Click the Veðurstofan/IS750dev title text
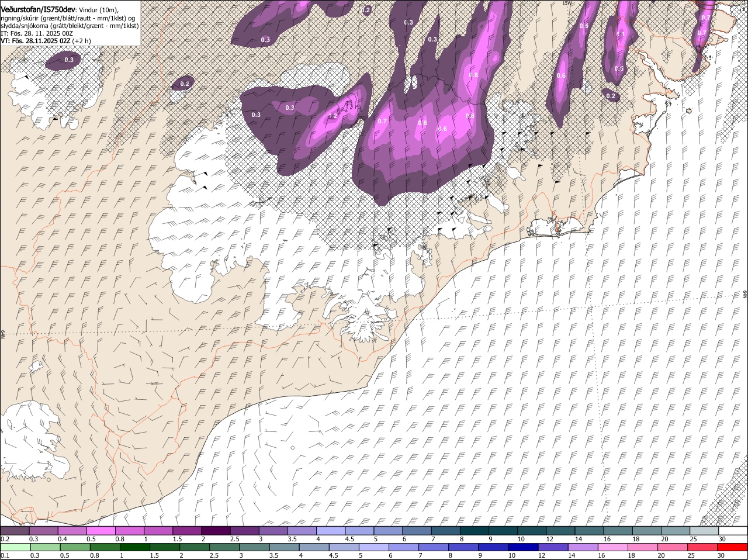 [x=38, y=9]
